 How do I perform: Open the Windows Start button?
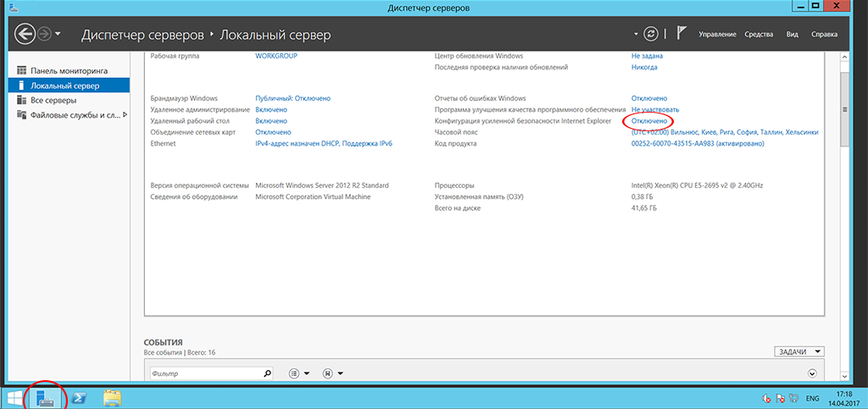coord(14,398)
